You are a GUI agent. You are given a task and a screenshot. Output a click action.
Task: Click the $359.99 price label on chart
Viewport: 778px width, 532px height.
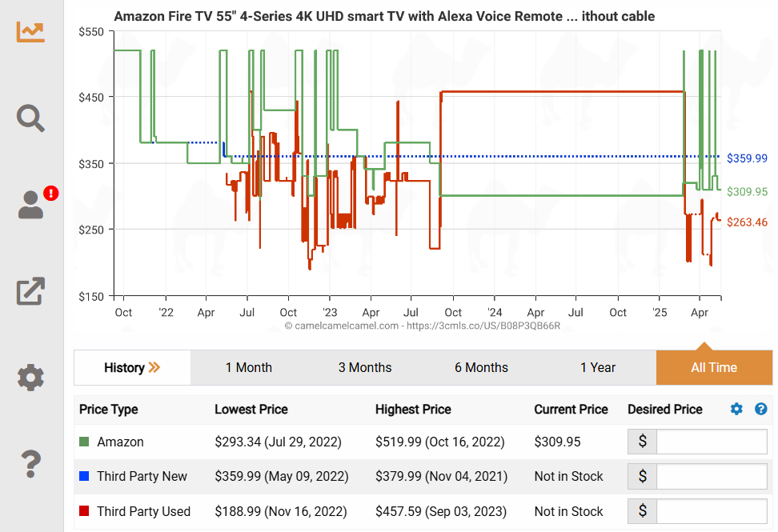coord(747,158)
